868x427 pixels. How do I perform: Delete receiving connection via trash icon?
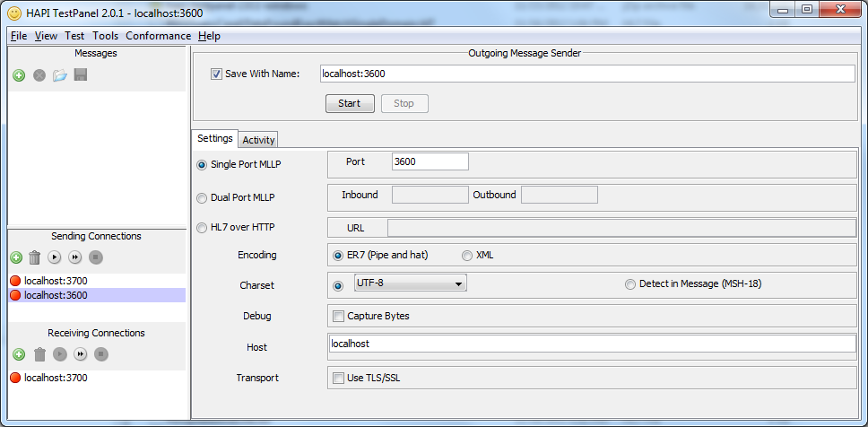39,354
